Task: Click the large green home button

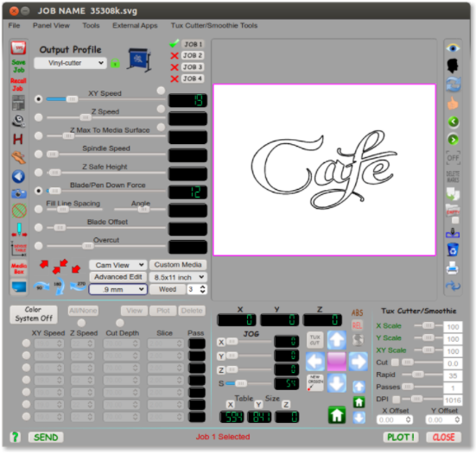Action: pyautogui.click(x=337, y=414)
